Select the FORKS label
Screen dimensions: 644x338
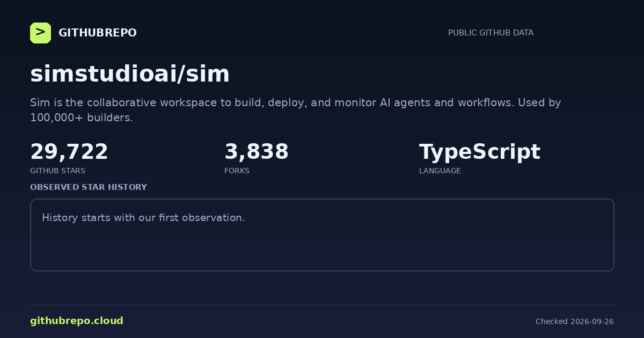(x=237, y=171)
